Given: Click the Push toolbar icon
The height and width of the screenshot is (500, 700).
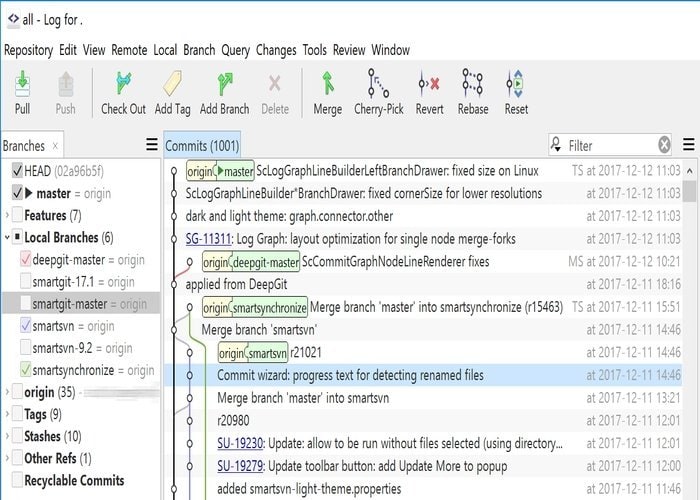Looking at the screenshot, I should coord(66,84).
